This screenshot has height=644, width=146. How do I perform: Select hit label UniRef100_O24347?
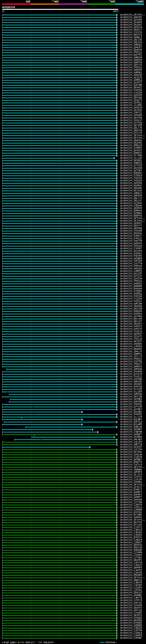click(131, 447)
